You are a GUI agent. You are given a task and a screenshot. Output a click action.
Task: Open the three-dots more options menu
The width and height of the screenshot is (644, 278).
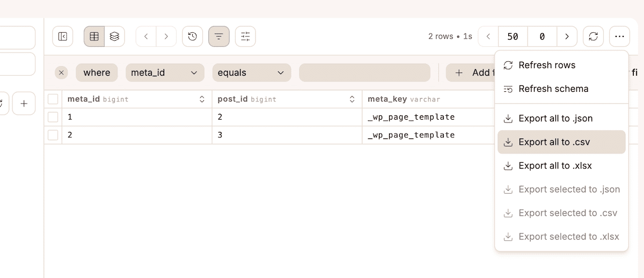pyautogui.click(x=620, y=36)
